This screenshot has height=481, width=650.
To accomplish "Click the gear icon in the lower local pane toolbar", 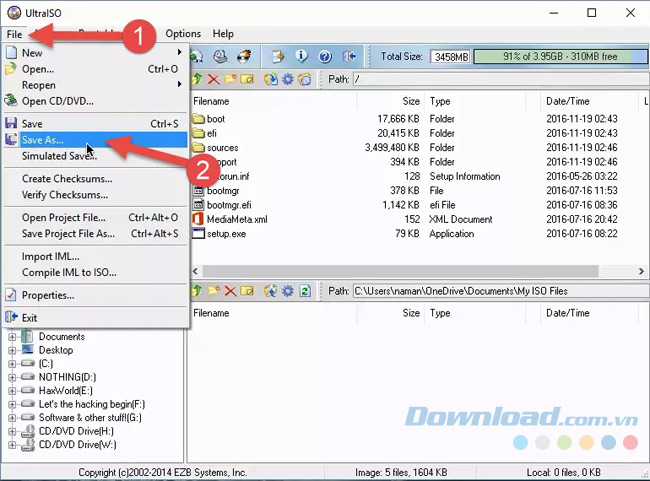I will point(287,291).
